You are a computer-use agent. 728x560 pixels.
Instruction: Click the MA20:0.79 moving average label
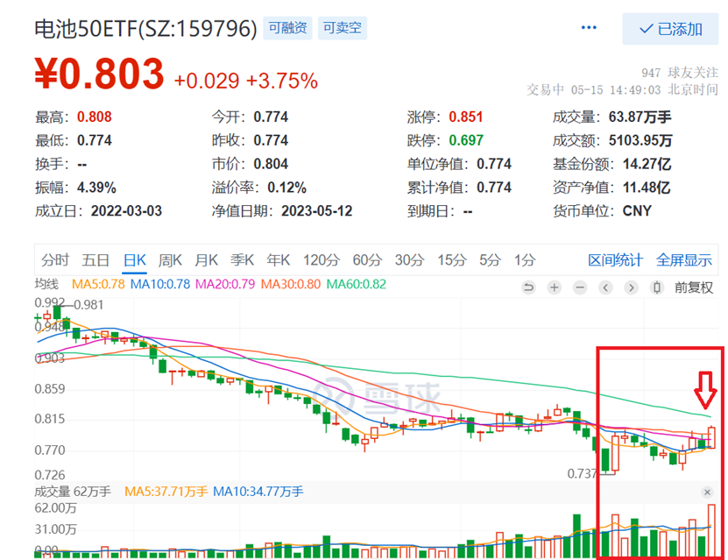point(225,284)
